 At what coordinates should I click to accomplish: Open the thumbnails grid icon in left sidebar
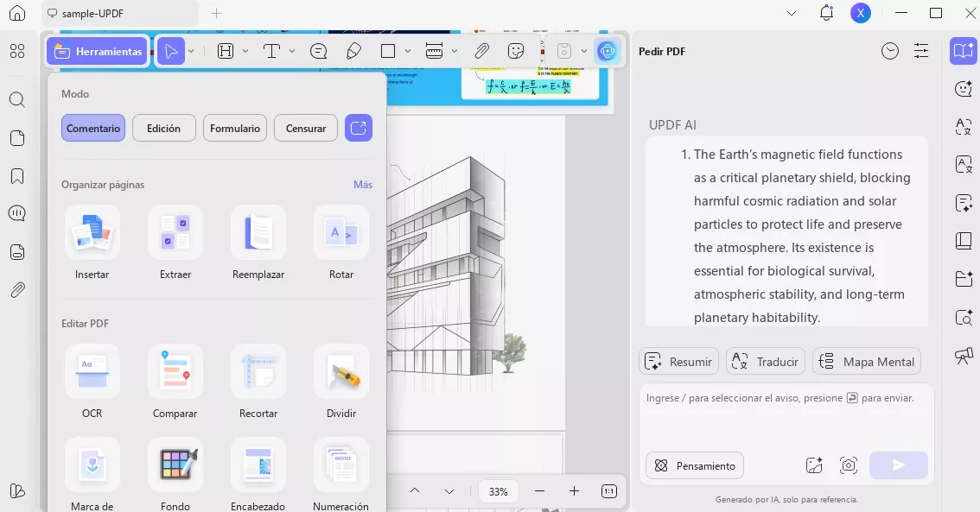click(x=17, y=51)
